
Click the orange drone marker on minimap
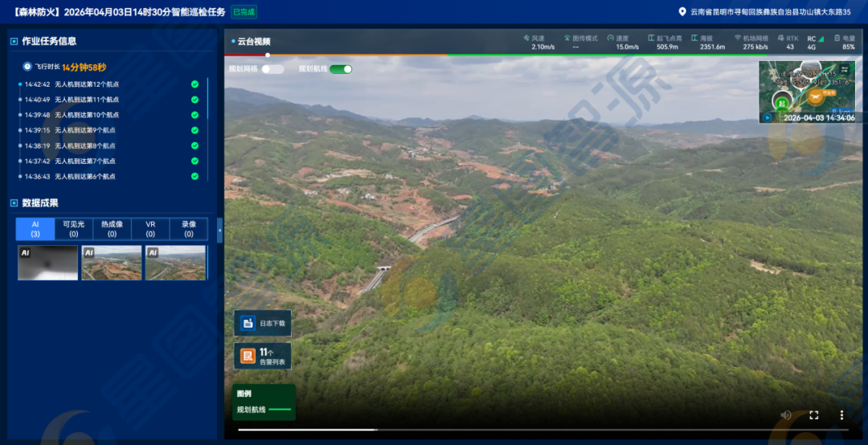click(x=815, y=97)
